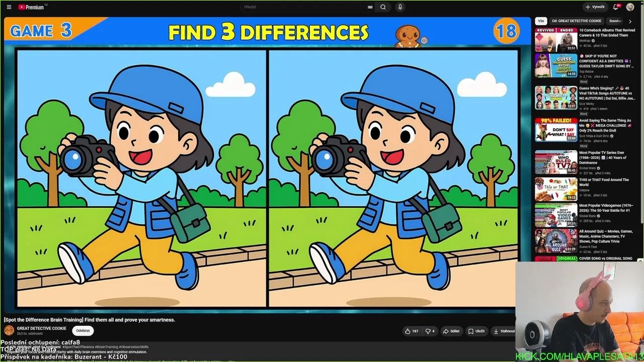Visit the Top Riddle channel name
The width and height of the screenshot is (644, 362).
click(x=586, y=71)
